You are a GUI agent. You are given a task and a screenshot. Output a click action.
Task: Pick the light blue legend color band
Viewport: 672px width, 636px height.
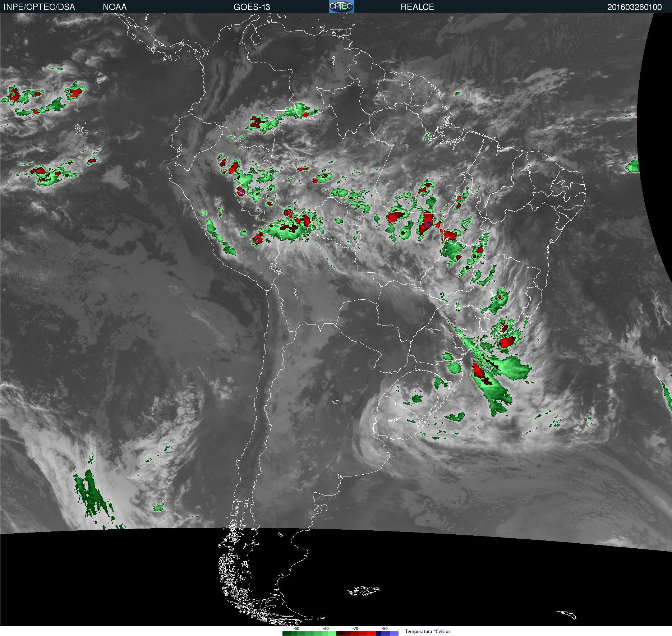[394, 633]
